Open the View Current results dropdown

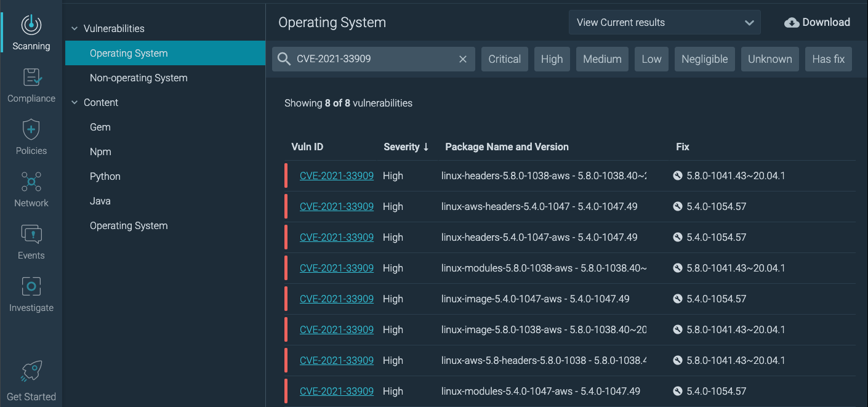pos(664,22)
